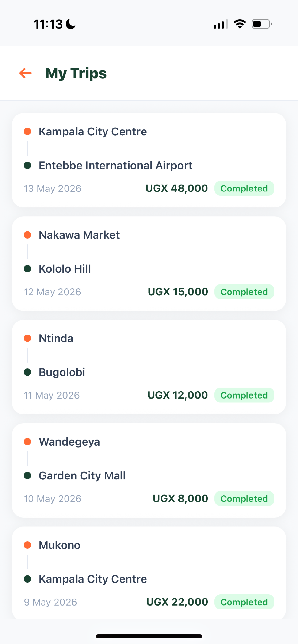Tap the orange back arrow
Viewport: 298px width, 644px height.
click(26, 73)
